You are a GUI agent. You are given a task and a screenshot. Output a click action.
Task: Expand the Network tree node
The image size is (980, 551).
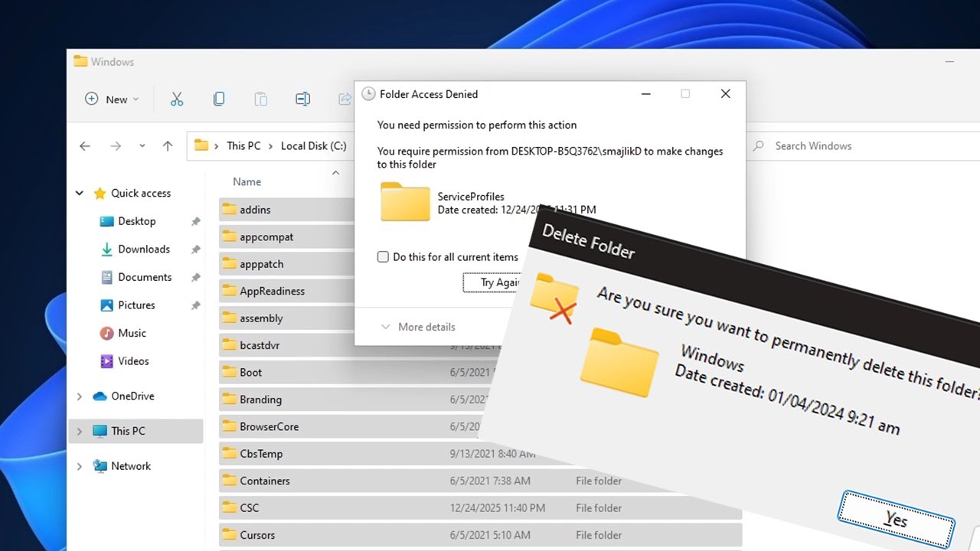pyautogui.click(x=80, y=466)
